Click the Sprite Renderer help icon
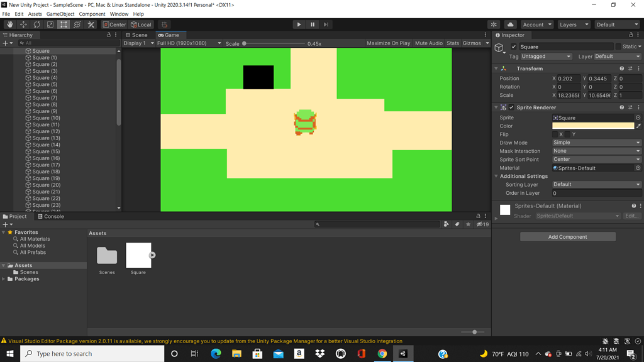 coord(621,107)
